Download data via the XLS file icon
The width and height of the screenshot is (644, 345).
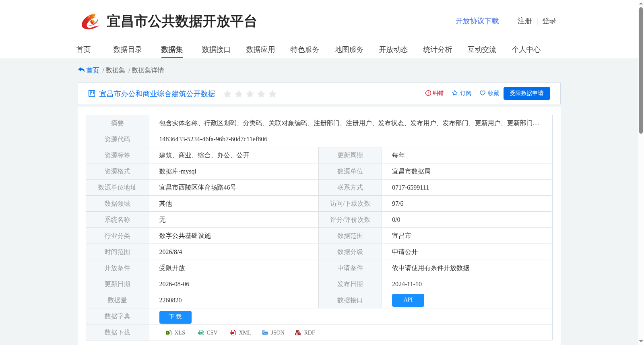(x=169, y=333)
